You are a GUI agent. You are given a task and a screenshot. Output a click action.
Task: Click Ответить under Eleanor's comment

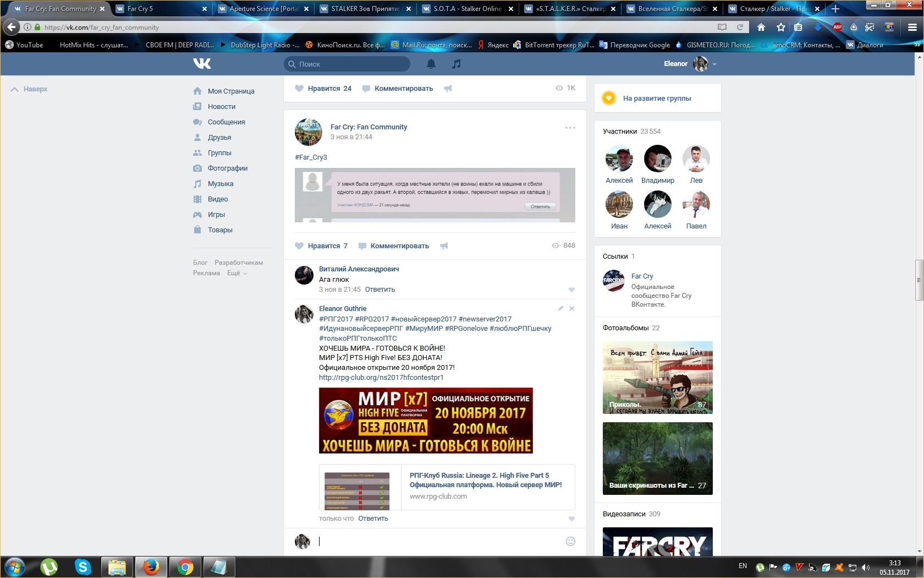pyautogui.click(x=373, y=519)
